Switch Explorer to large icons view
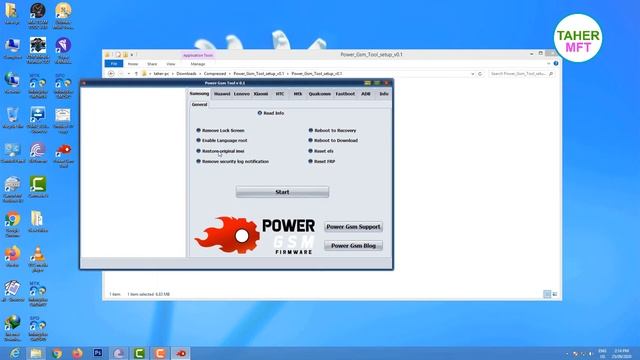The image size is (640, 360). coord(554,294)
